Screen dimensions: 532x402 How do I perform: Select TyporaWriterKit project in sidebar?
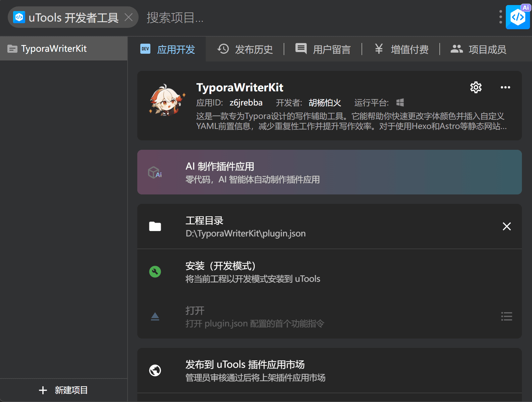point(64,49)
